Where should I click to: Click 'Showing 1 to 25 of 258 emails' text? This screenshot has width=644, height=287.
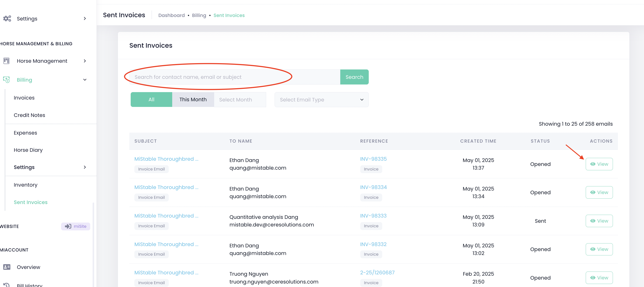[576, 124]
